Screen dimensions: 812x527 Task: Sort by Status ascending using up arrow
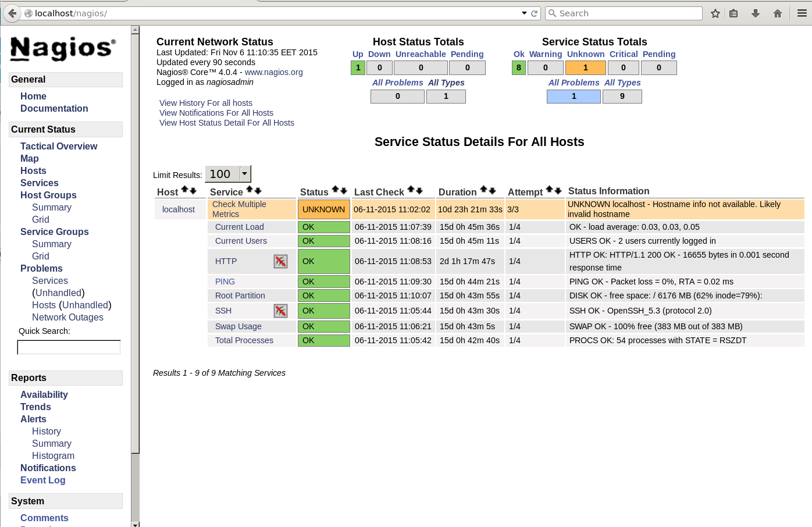(335, 190)
